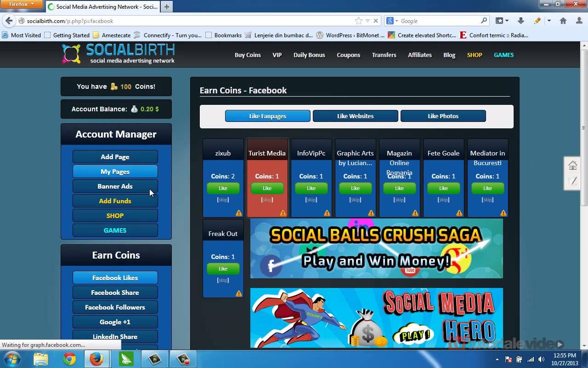Open the Windows Start button
This screenshot has height=368, width=588.
coord(11,359)
